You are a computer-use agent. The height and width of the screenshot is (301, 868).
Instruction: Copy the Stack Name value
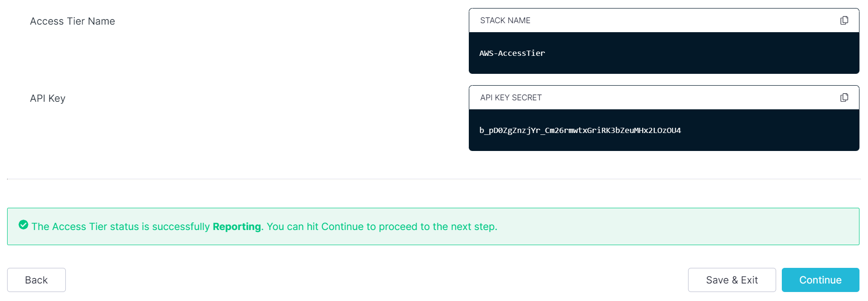[x=844, y=20]
